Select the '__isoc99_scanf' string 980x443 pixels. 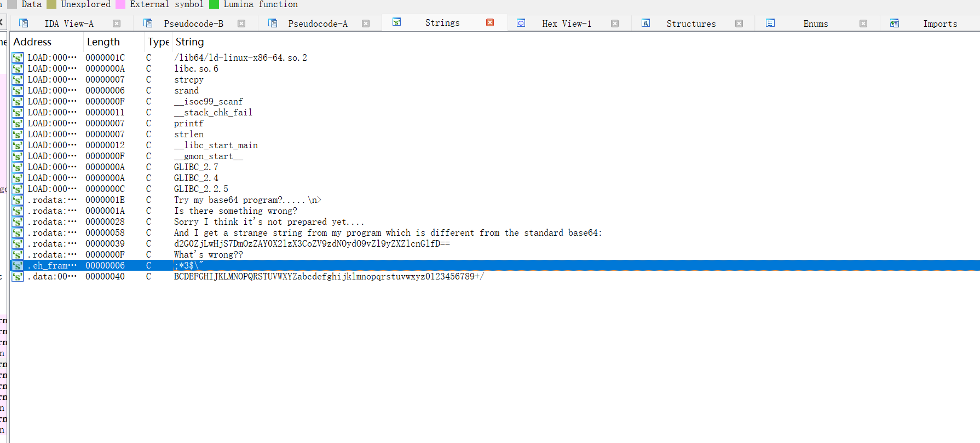[208, 101]
